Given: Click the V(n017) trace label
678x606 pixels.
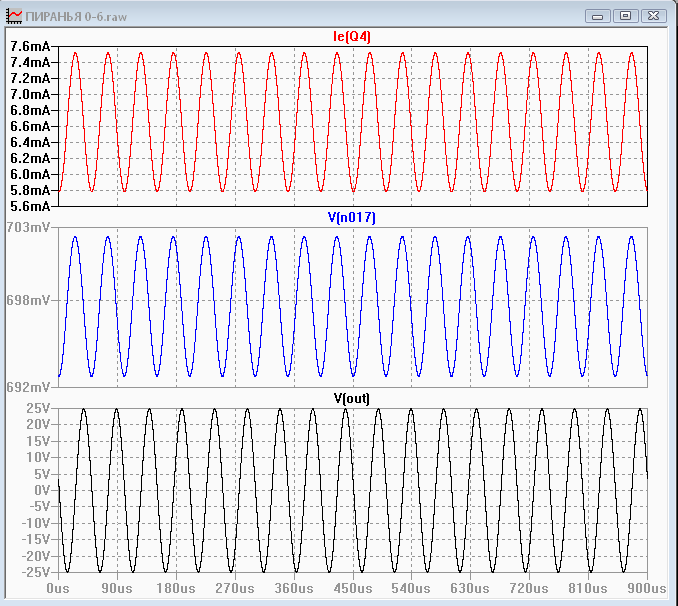Looking at the screenshot, I should tap(352, 217).
